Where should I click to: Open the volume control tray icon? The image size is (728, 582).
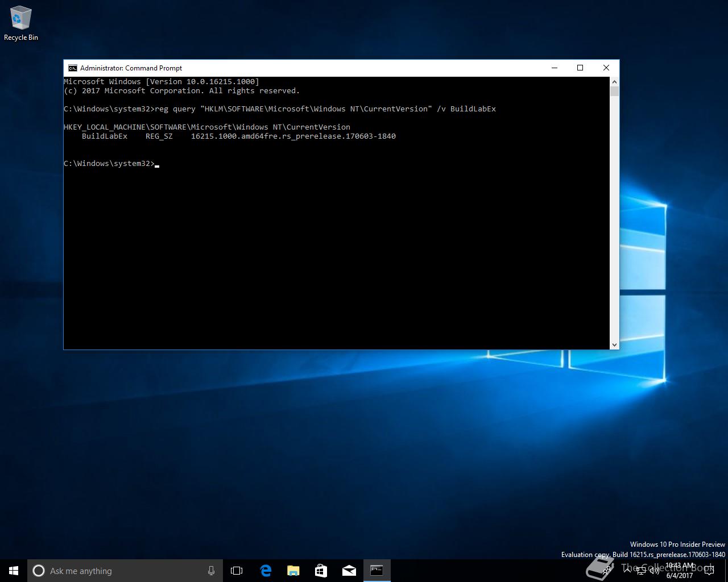pos(654,571)
